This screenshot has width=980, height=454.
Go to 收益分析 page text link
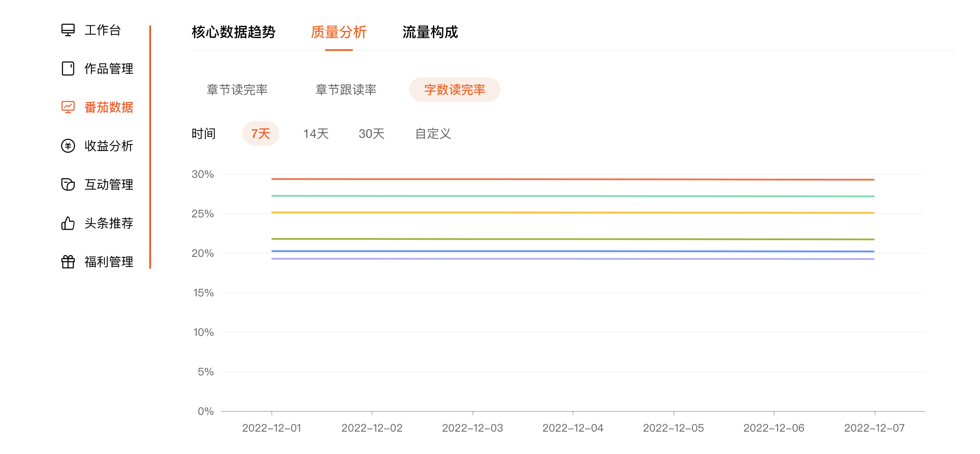point(108,146)
